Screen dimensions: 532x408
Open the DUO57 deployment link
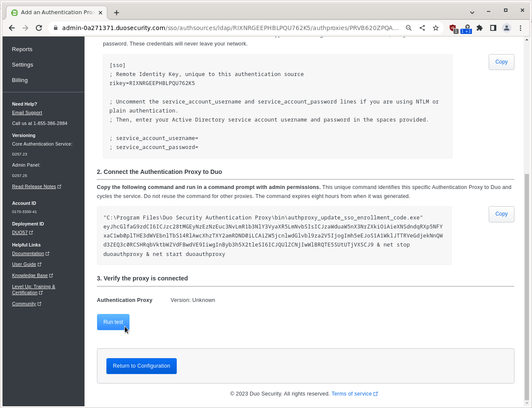pos(22,232)
